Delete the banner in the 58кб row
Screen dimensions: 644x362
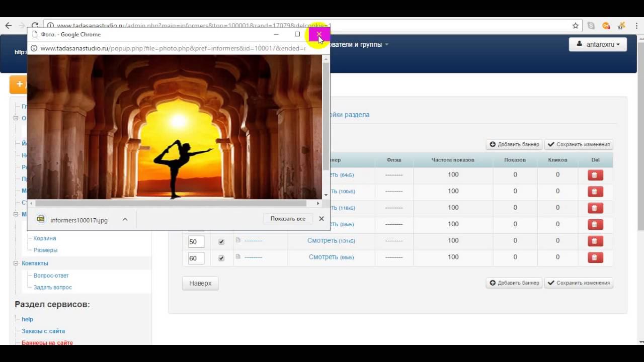(x=595, y=224)
